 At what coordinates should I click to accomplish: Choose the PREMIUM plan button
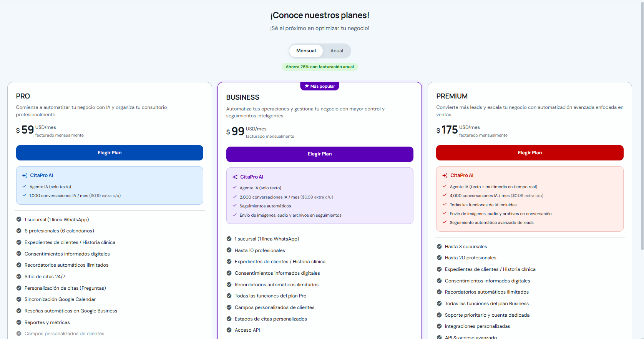click(529, 153)
